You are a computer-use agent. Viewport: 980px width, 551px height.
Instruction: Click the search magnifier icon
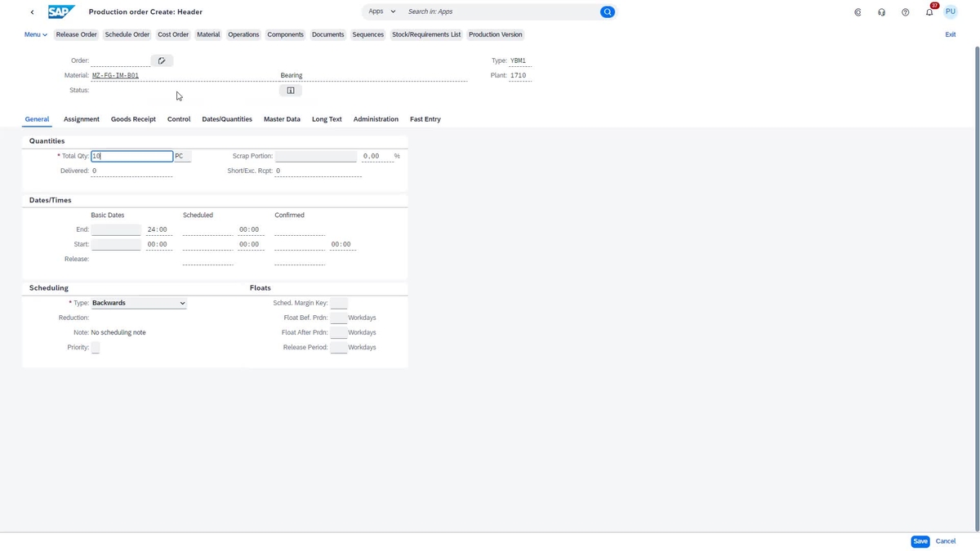coord(607,11)
